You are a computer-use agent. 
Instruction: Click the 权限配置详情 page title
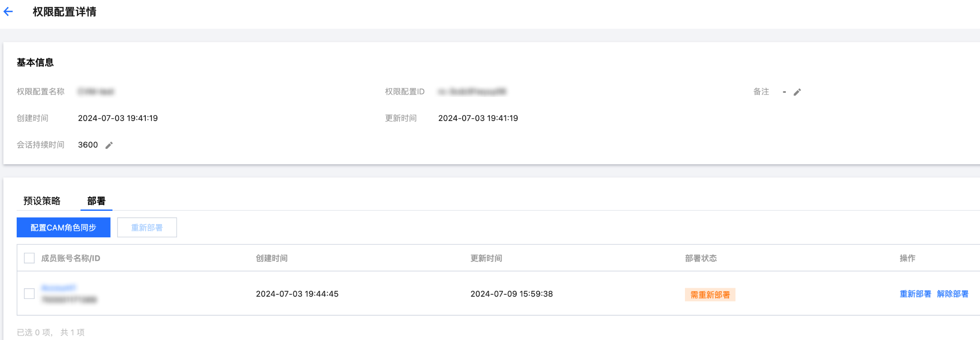tap(65, 12)
